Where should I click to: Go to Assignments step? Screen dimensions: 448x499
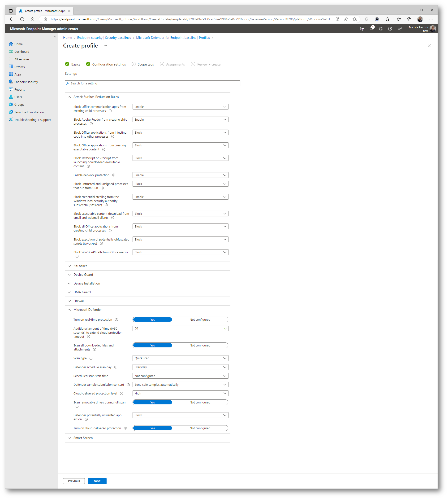[172, 64]
